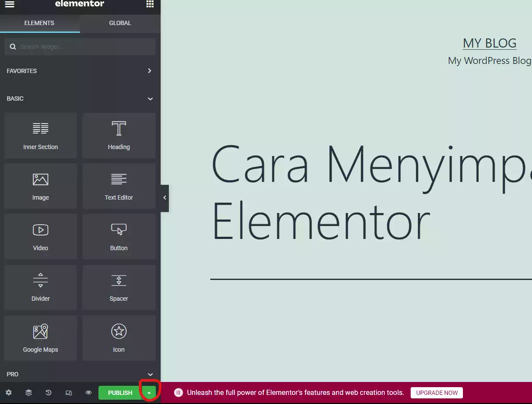Screen dimensions: 532x404
Task: Open page settings gear icon
Action: coord(9,393)
